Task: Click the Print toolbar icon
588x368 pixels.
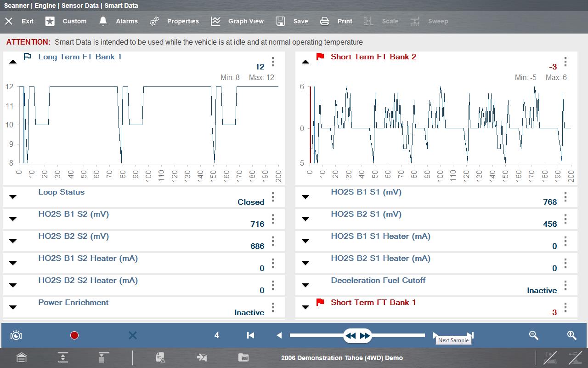Action: pyautogui.click(x=325, y=21)
